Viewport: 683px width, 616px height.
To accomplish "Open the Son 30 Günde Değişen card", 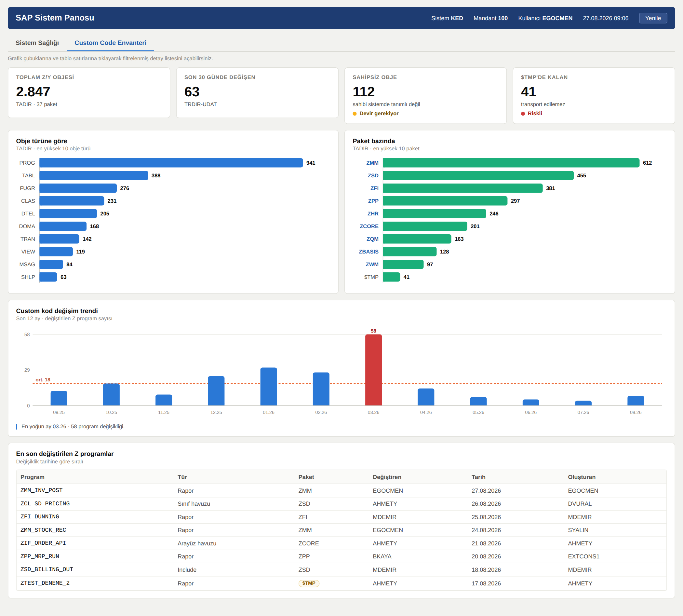I will click(x=257, y=93).
